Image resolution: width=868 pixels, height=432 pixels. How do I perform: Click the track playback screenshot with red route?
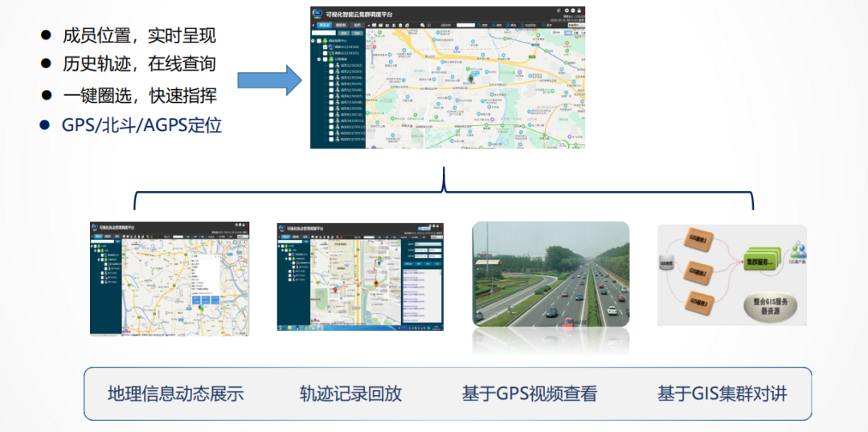(360, 276)
